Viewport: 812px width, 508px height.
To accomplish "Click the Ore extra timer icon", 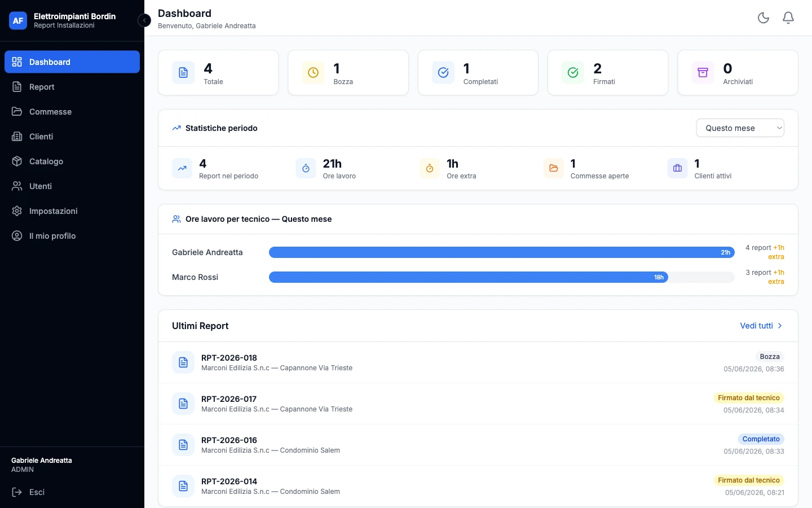I will (x=430, y=168).
